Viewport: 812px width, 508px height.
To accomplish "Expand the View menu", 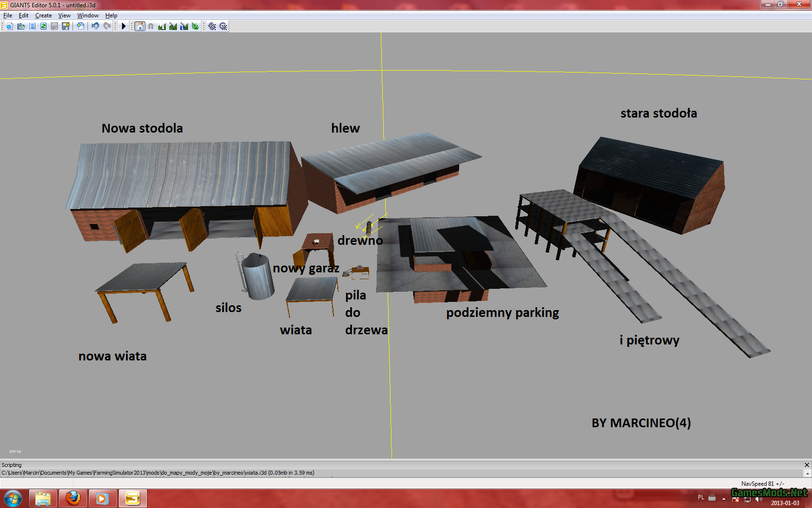I will point(64,15).
